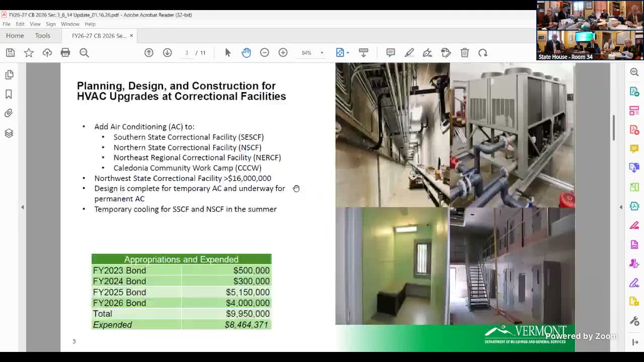Print the document using the printer icon
This screenshot has width=644, height=362.
pyautogui.click(x=65, y=53)
